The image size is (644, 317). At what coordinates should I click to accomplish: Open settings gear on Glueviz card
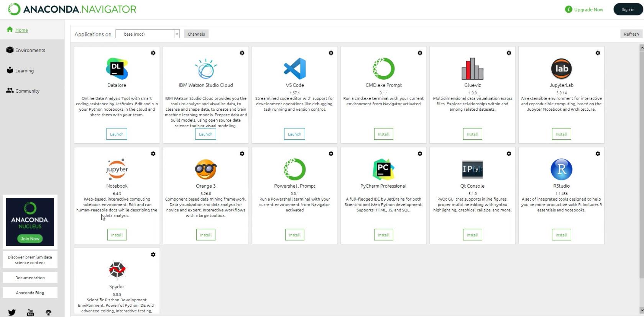pos(509,53)
